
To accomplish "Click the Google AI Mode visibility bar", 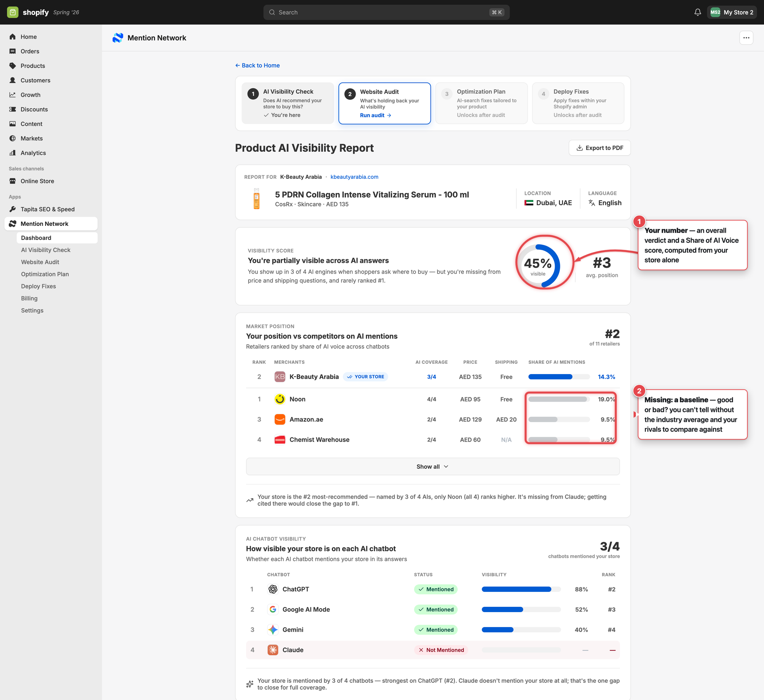I will pyautogui.click(x=521, y=609).
